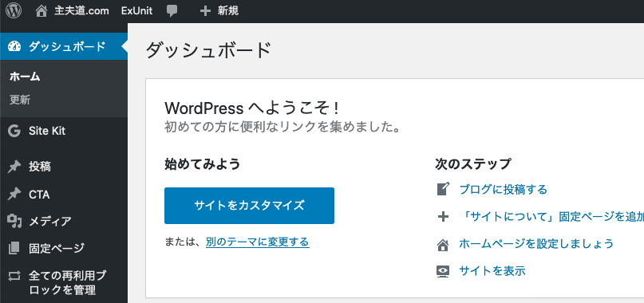Select ダッシュボード in the sidebar
Viewport: 644px width, 303px height.
point(64,46)
